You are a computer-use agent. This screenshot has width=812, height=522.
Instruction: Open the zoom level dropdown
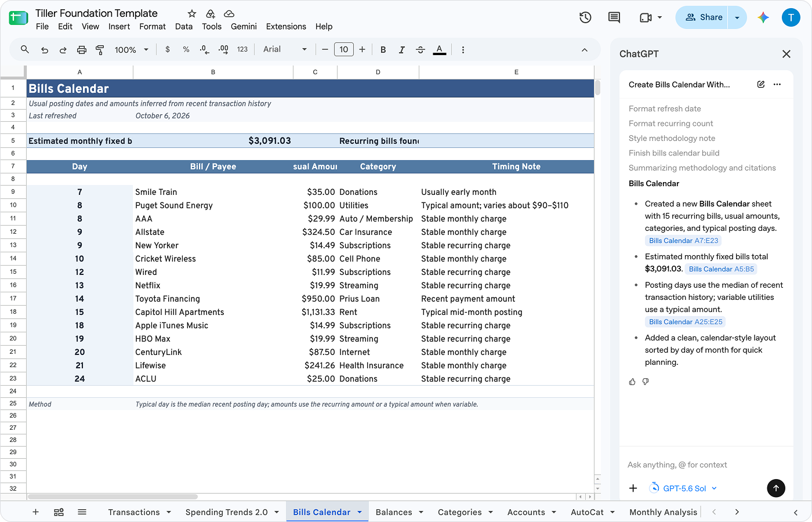[x=132, y=50]
